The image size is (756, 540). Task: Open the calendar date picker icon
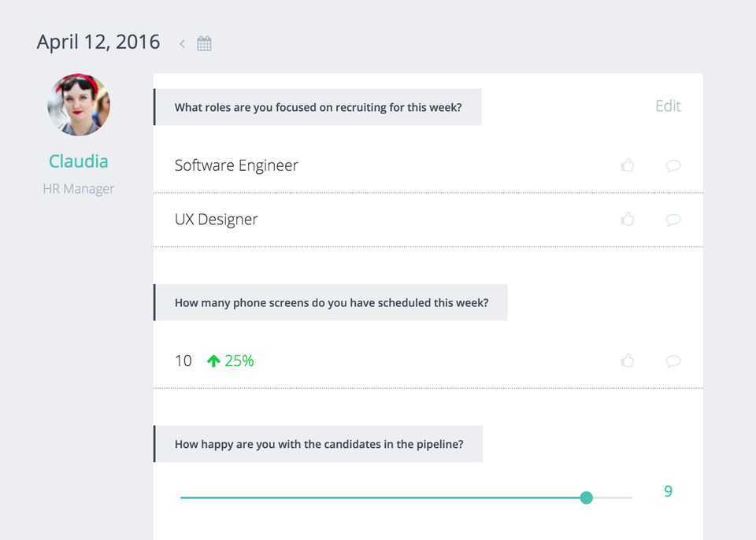tap(204, 43)
